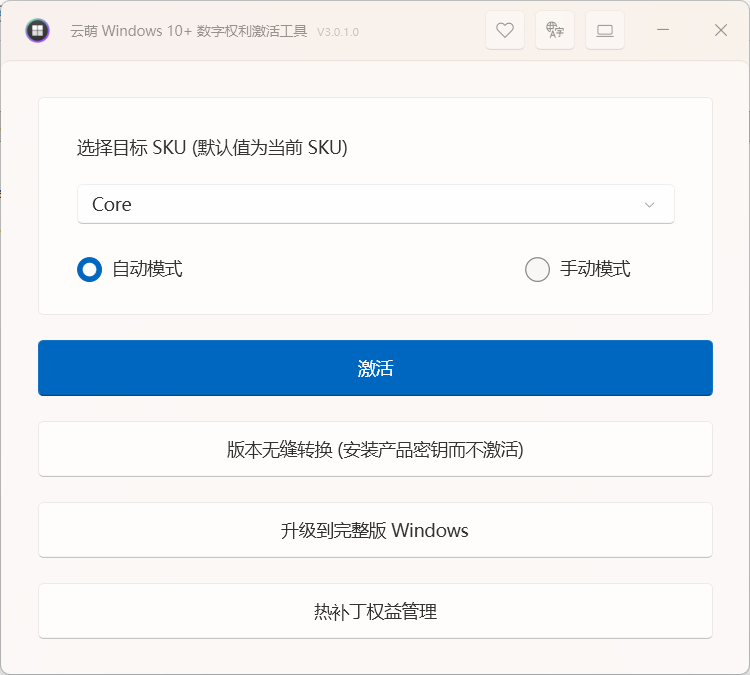Screen dimensions: 750x675
Task: Click the blue 激活 button
Action: pyautogui.click(x=375, y=368)
